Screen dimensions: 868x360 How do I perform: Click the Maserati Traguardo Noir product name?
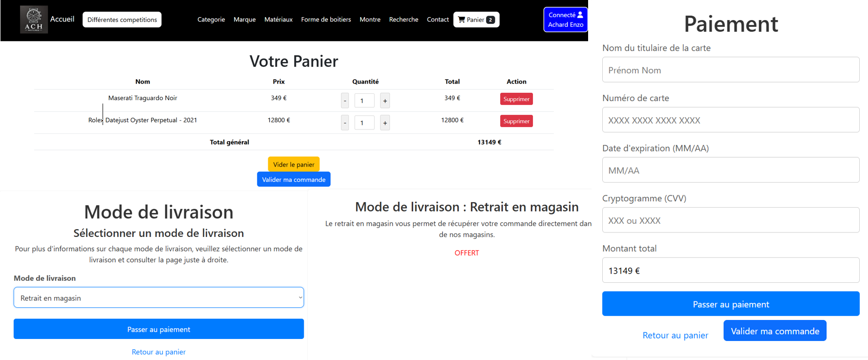pyautogui.click(x=143, y=98)
